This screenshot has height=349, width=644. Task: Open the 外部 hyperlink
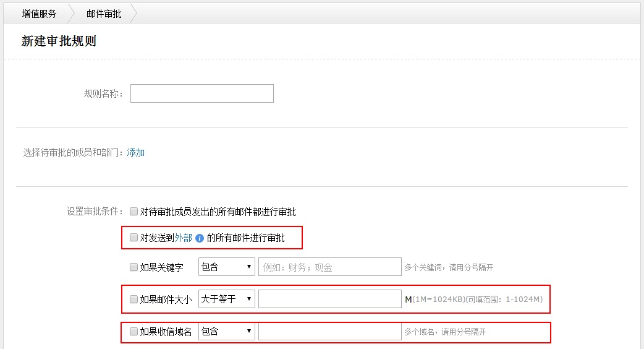(x=183, y=238)
